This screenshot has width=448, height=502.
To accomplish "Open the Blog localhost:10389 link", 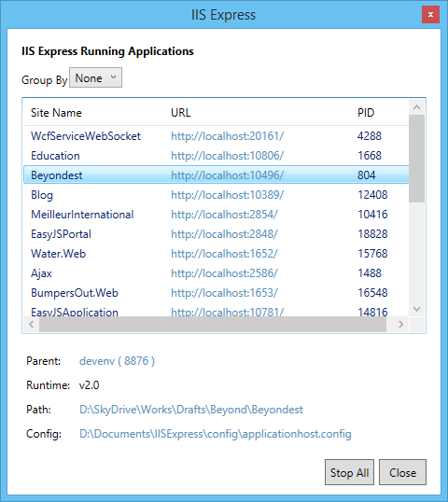I will point(227,195).
